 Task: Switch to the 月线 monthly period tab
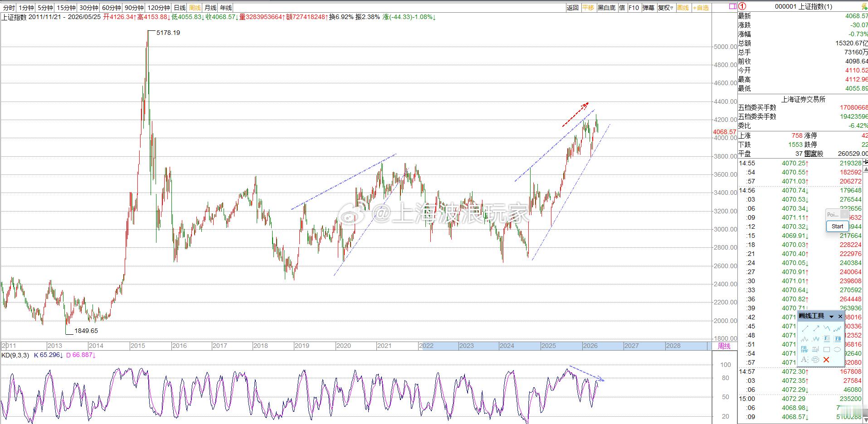coord(210,8)
